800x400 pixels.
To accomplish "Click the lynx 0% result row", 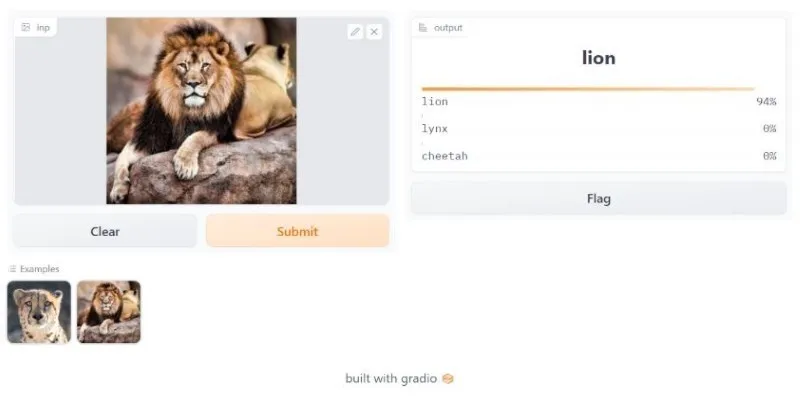I will click(x=598, y=129).
